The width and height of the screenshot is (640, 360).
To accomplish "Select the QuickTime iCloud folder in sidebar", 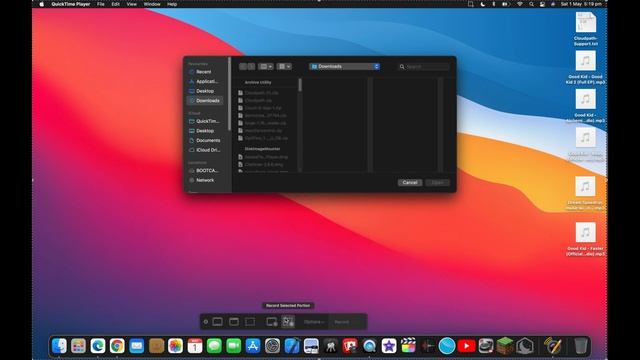I will point(205,121).
